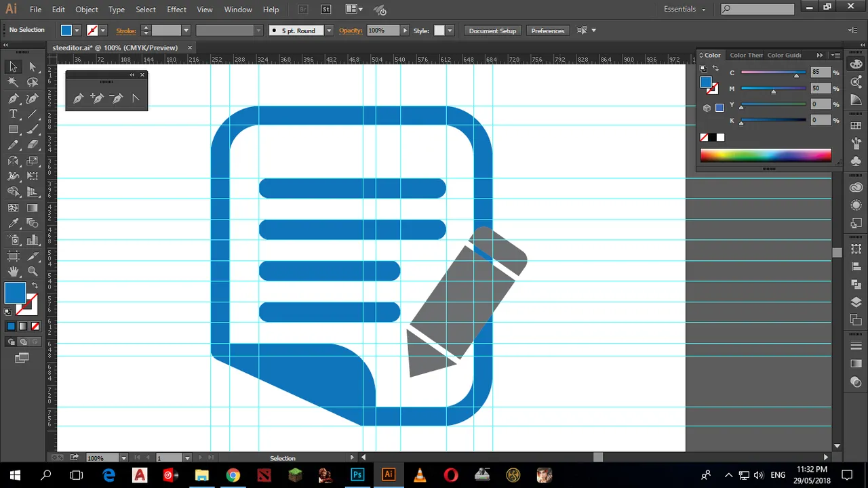Image resolution: width=868 pixels, height=488 pixels.
Task: Open the File menu
Action: (35, 9)
